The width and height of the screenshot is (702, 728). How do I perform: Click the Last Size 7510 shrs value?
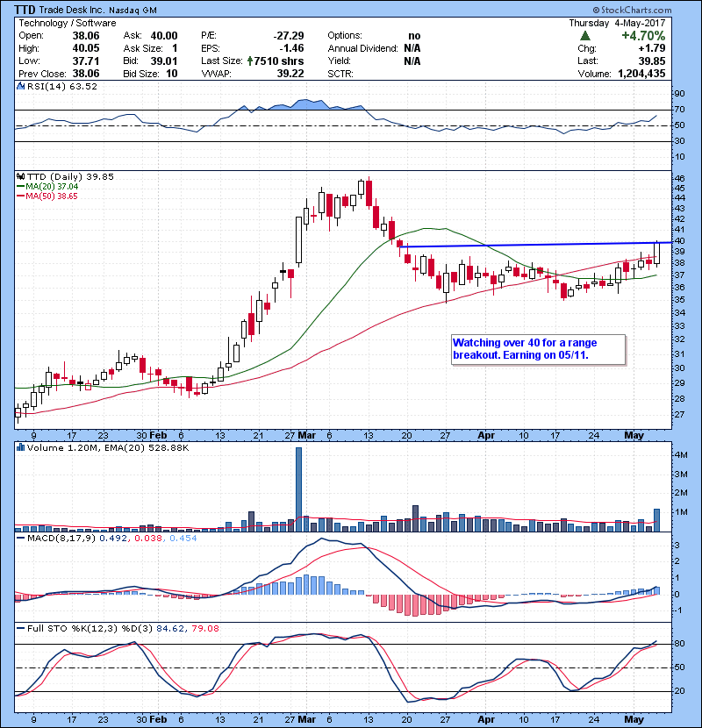(279, 61)
